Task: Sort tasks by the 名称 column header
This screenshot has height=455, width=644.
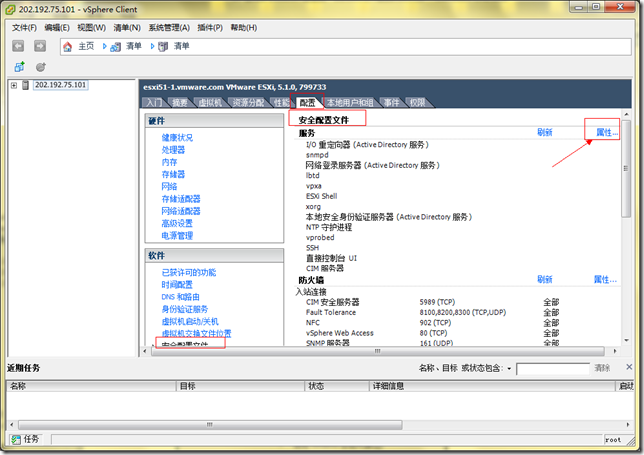Action: tap(91, 386)
